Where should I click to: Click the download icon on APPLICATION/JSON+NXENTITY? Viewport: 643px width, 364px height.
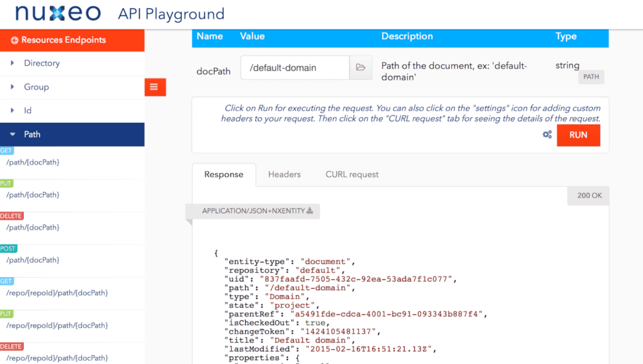pos(310,211)
